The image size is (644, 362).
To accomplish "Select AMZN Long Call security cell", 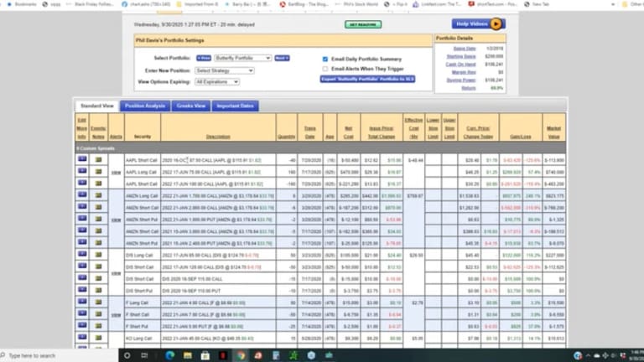I will click(142, 196).
